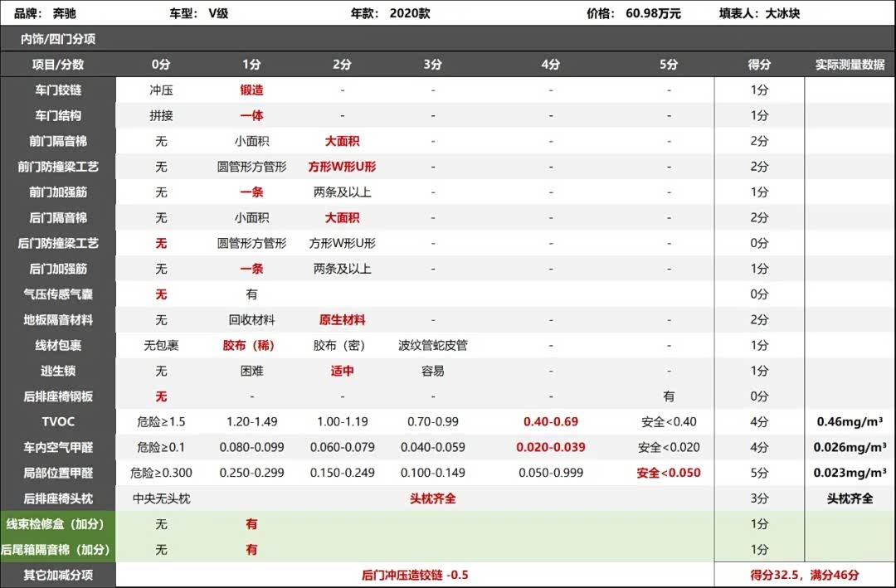Select the red 锻造 cell
The image size is (896, 588).
[251, 90]
